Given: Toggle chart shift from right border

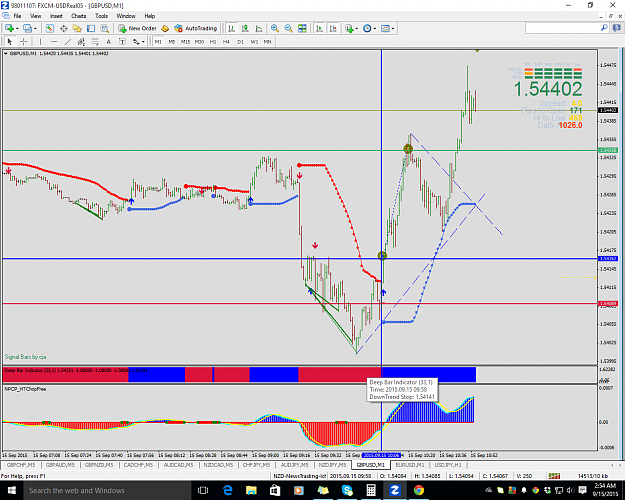Looking at the screenshot, I should (x=333, y=28).
